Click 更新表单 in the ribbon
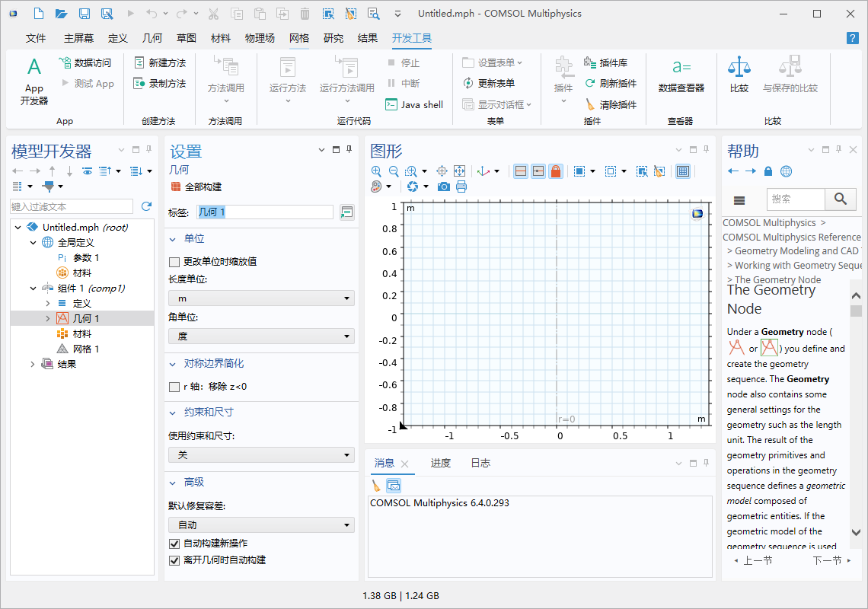 click(x=489, y=83)
